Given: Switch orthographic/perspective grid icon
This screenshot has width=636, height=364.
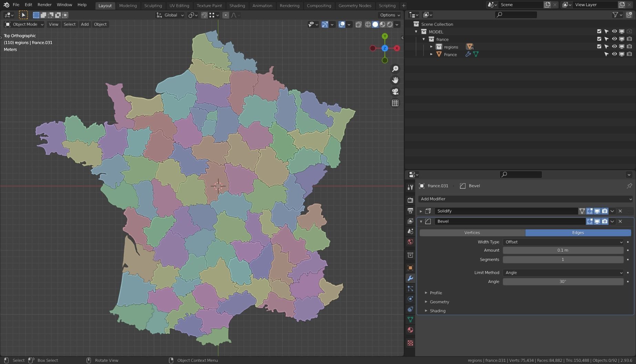Looking at the screenshot, I should 395,103.
